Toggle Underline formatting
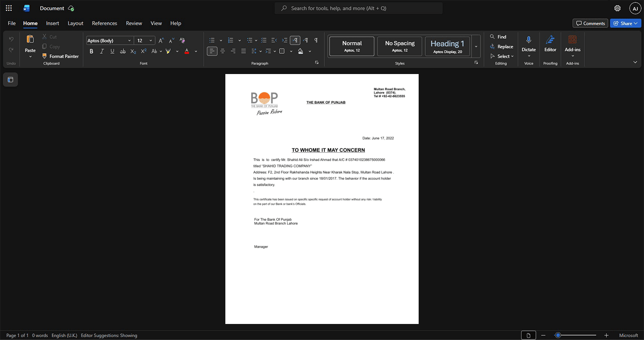644x340 pixels. coord(112,51)
